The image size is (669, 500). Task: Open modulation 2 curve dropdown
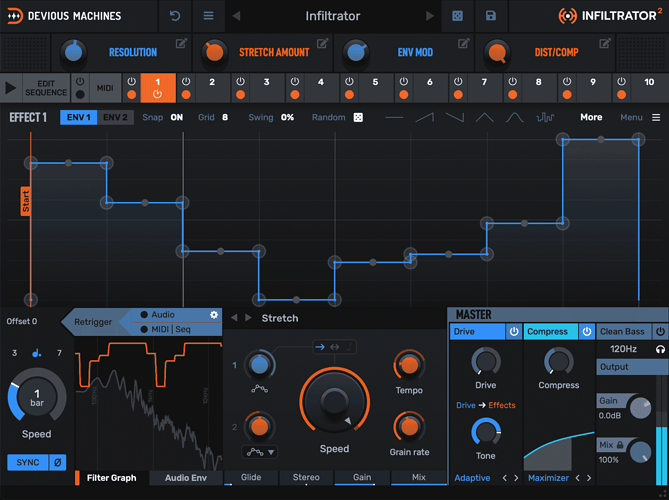[x=260, y=452]
